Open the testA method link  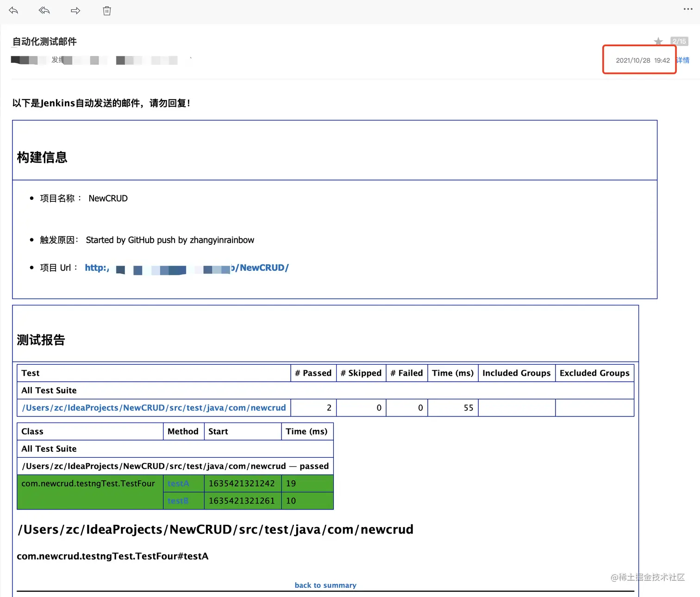pos(178,484)
